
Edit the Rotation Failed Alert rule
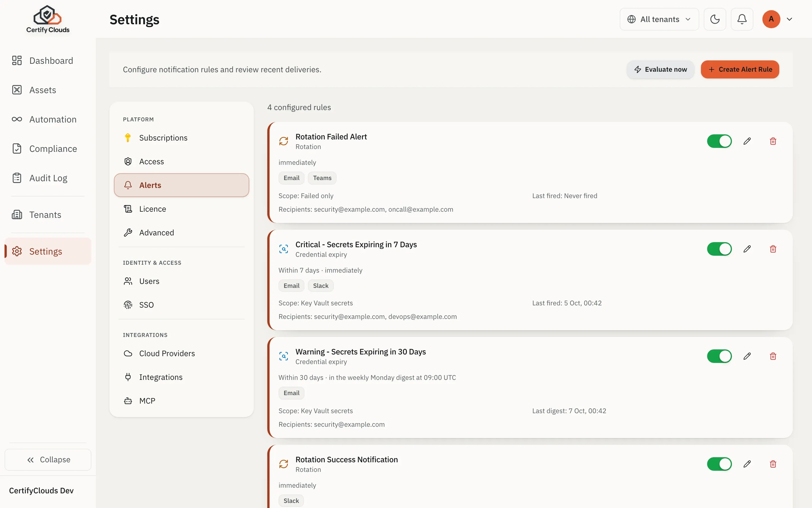tap(747, 141)
